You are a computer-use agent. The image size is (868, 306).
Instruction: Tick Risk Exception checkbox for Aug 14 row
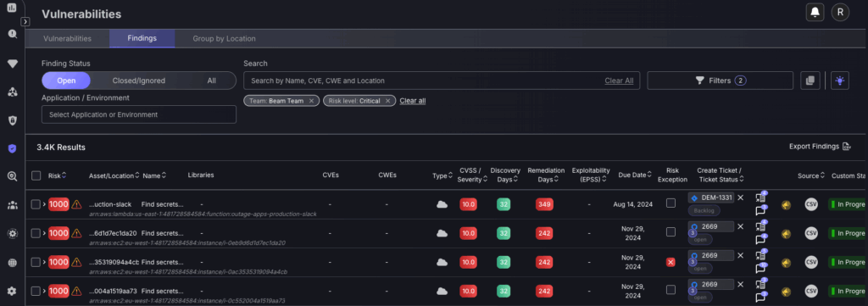pyautogui.click(x=671, y=203)
